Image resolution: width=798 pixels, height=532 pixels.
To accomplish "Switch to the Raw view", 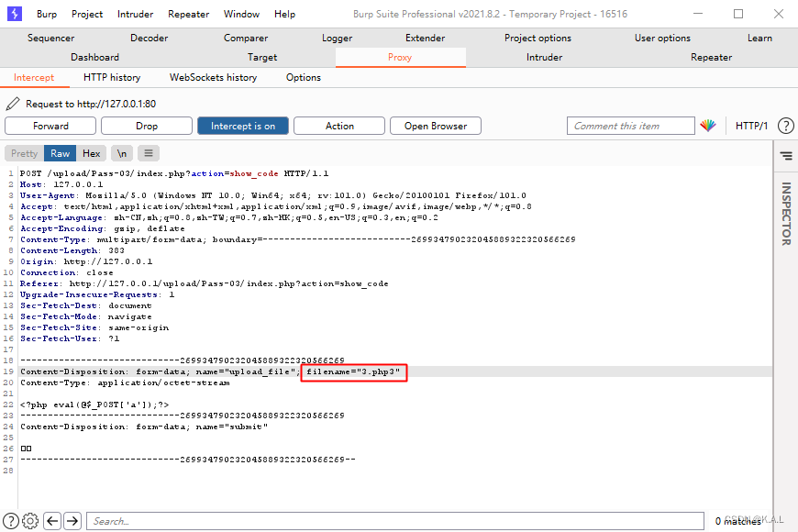I will coord(60,153).
